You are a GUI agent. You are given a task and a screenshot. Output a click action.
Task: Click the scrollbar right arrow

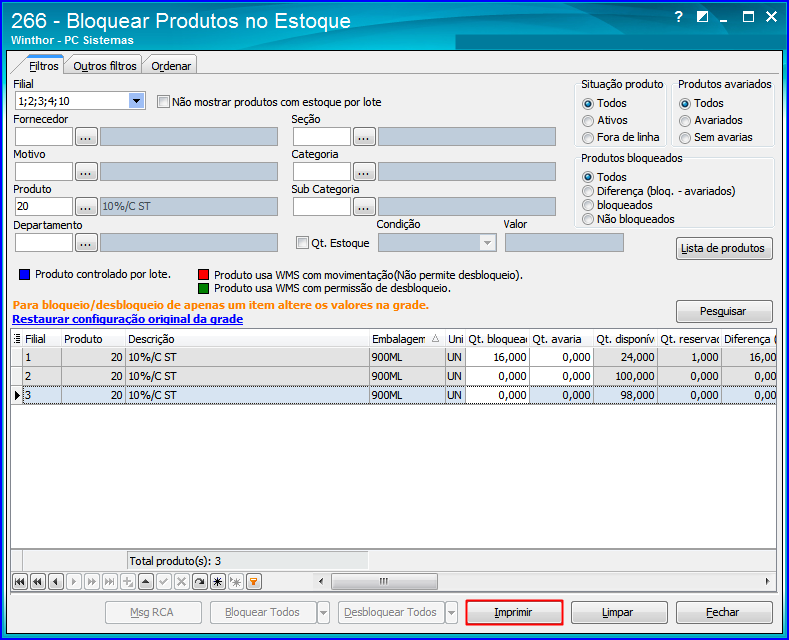pyautogui.click(x=767, y=582)
